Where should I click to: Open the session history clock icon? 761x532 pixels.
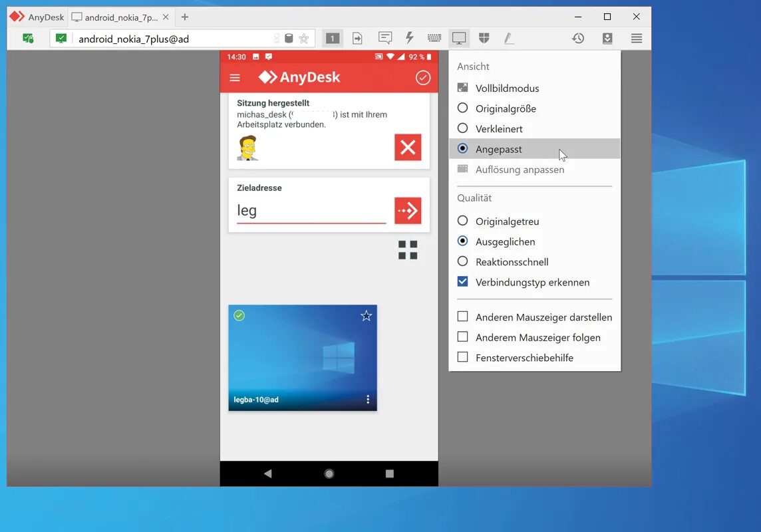coord(578,38)
